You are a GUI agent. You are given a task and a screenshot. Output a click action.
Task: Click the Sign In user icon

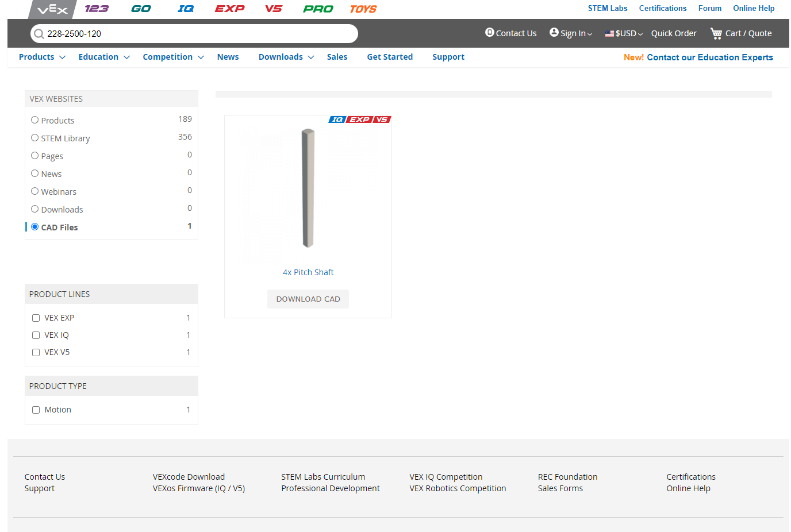[x=554, y=32]
